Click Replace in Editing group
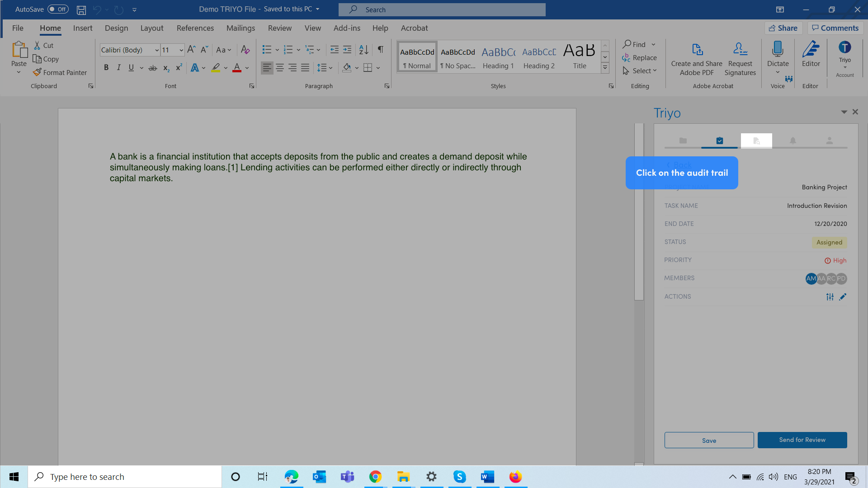The image size is (868, 488). click(x=640, y=58)
